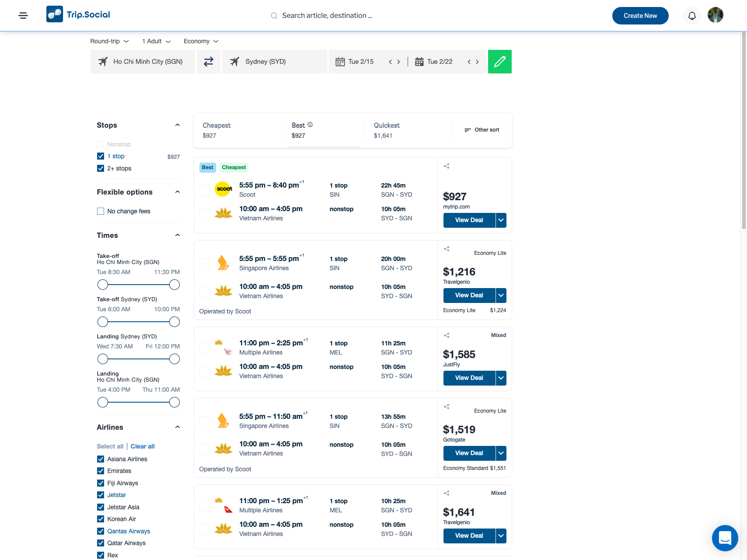Uncheck the 2+ stops filter
The image size is (747, 560).
[x=101, y=168]
